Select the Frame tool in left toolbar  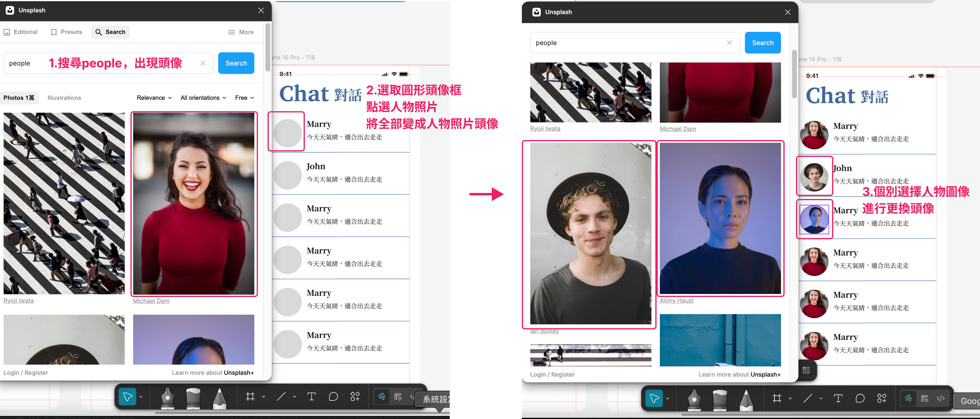coord(250,396)
